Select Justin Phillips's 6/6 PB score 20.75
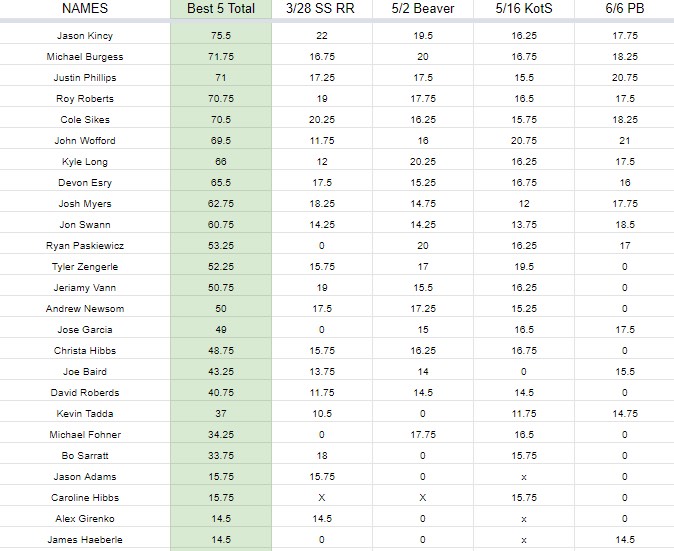This screenshot has width=674, height=551. click(625, 78)
